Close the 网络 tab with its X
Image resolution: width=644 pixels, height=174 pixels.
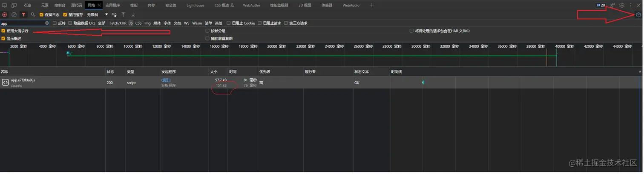coord(99,5)
